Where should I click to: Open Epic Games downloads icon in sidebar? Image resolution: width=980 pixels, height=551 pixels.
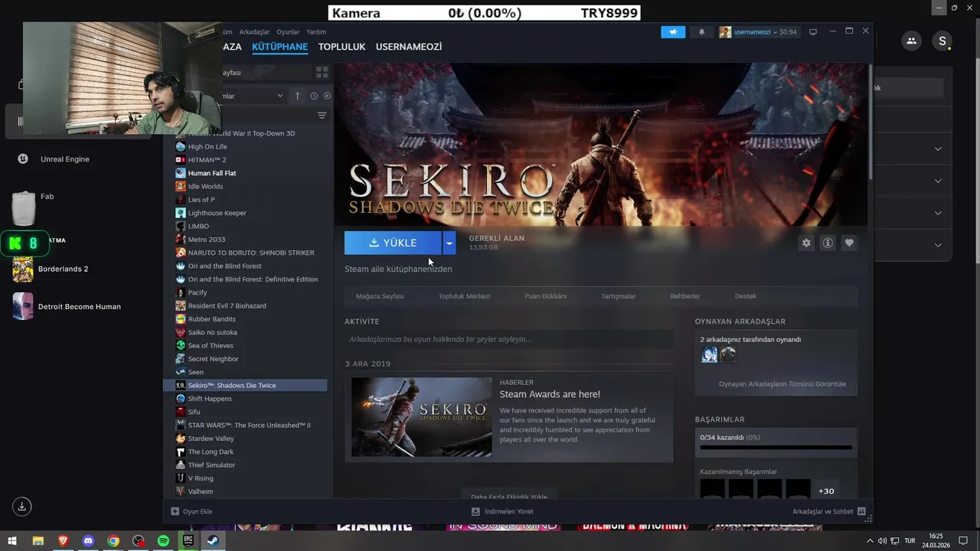click(x=21, y=506)
